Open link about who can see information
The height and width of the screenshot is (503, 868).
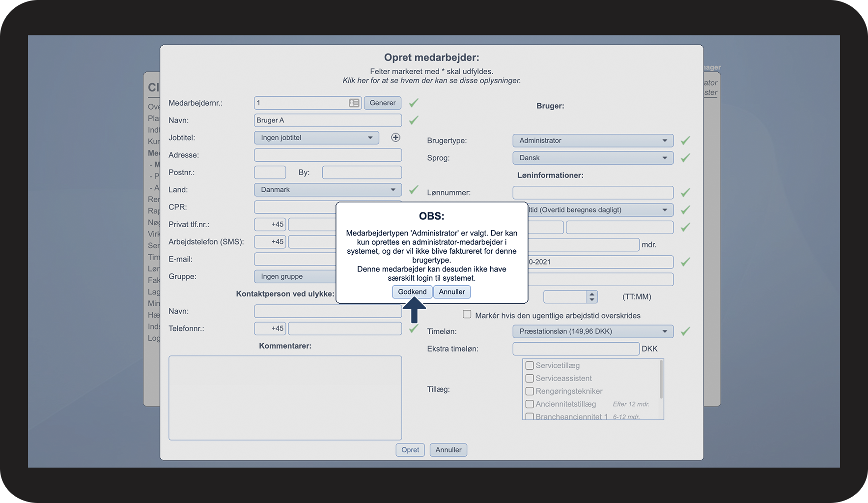pyautogui.click(x=432, y=81)
